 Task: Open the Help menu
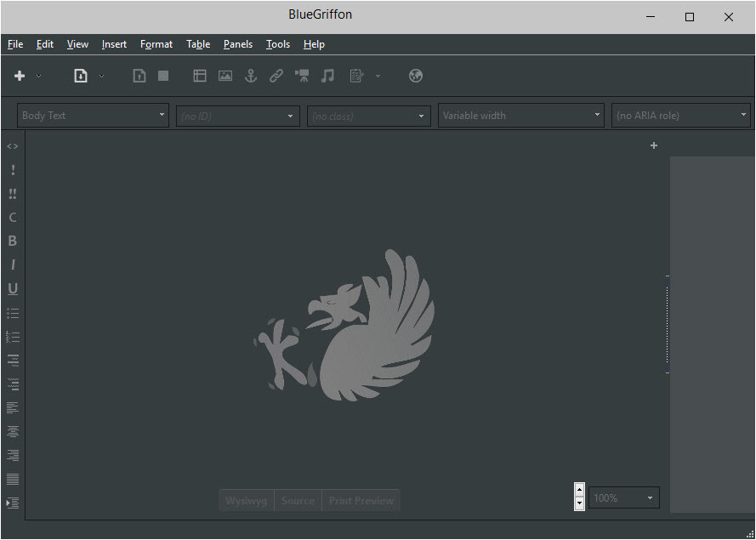click(x=314, y=44)
